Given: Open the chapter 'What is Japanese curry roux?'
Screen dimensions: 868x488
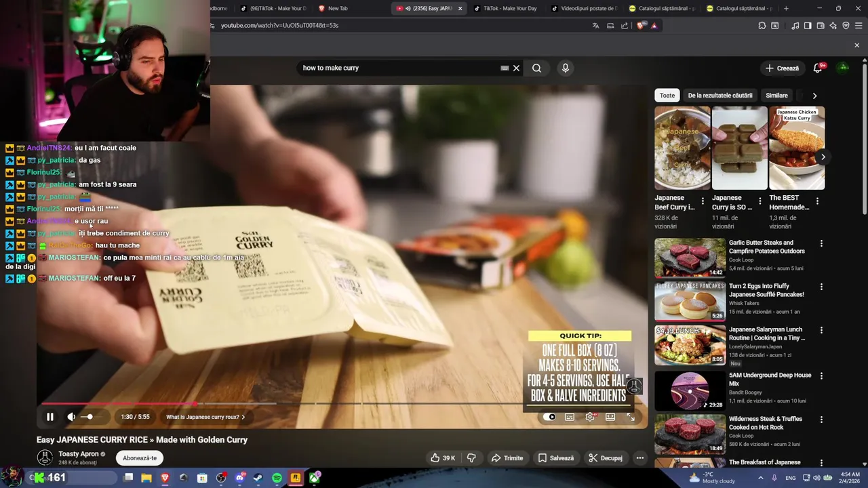Looking at the screenshot, I should (205, 417).
